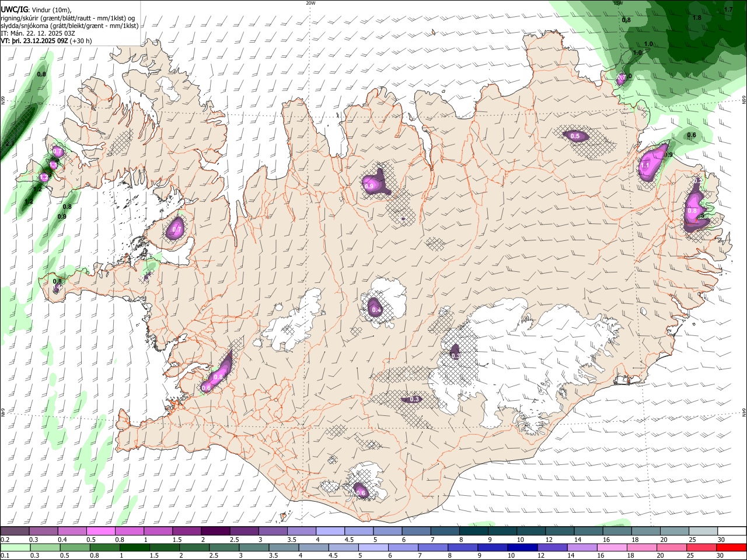Click the '0.4' snow value on the central glacier
Image resolution: width=747 pixels, height=560 pixels.
click(x=376, y=310)
